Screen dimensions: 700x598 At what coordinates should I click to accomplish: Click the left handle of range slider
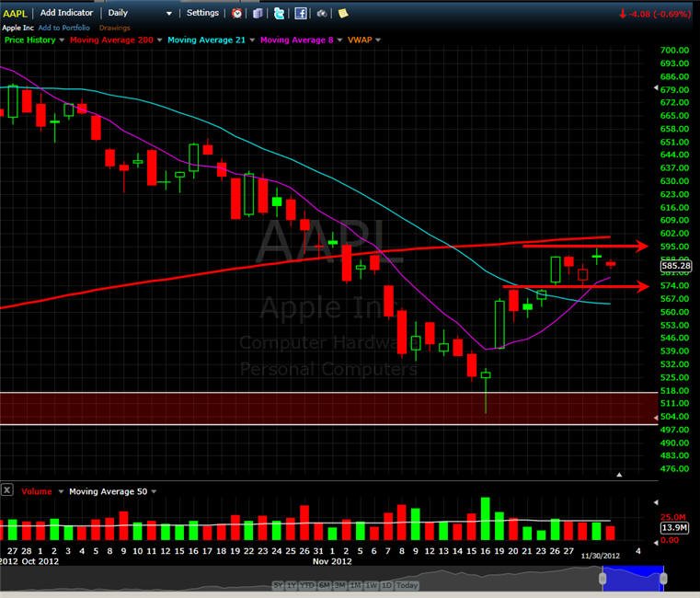602,579
